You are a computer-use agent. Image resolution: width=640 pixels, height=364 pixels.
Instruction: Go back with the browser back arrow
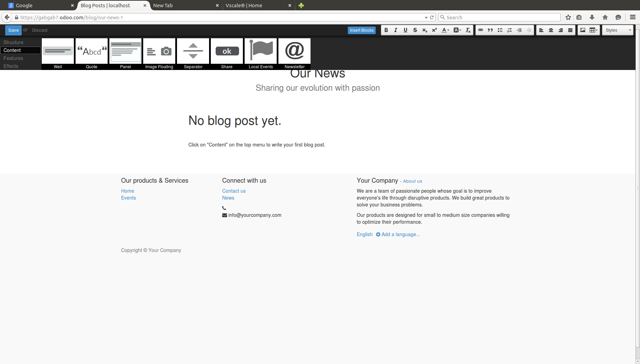pos(7,17)
